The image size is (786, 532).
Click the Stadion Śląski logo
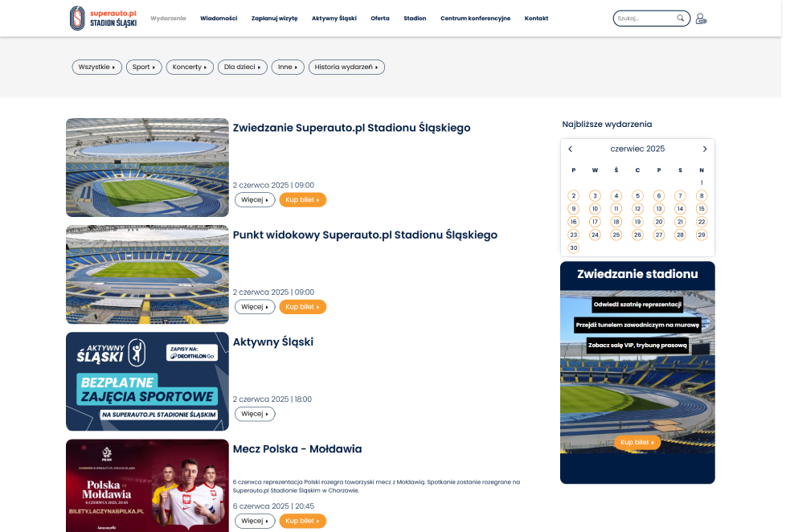point(103,18)
